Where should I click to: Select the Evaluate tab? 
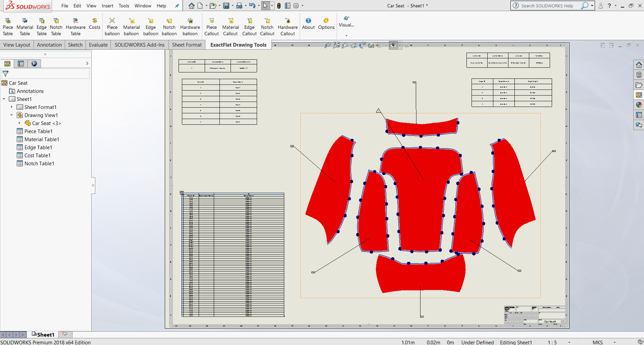pyautogui.click(x=98, y=45)
